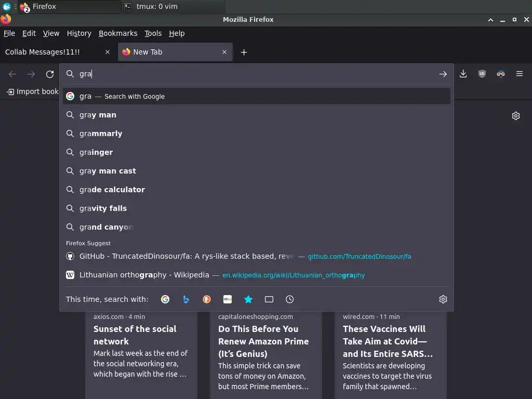Choose the gravity falls suggestion
Viewport: 532px width, 399px height.
click(257, 208)
